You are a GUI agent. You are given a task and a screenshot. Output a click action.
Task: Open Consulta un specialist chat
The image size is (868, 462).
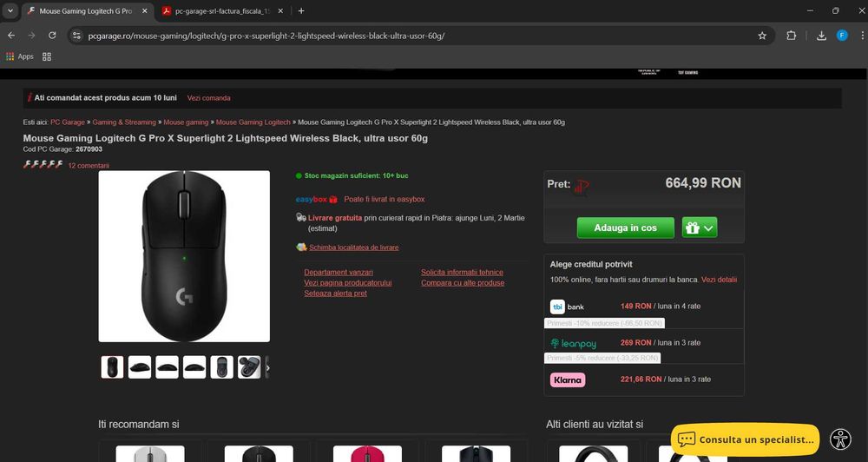click(745, 439)
